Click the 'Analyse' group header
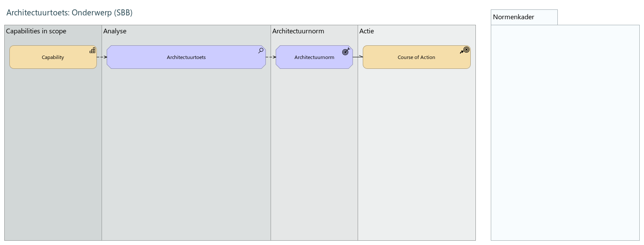This screenshot has width=644, height=245. click(x=115, y=31)
